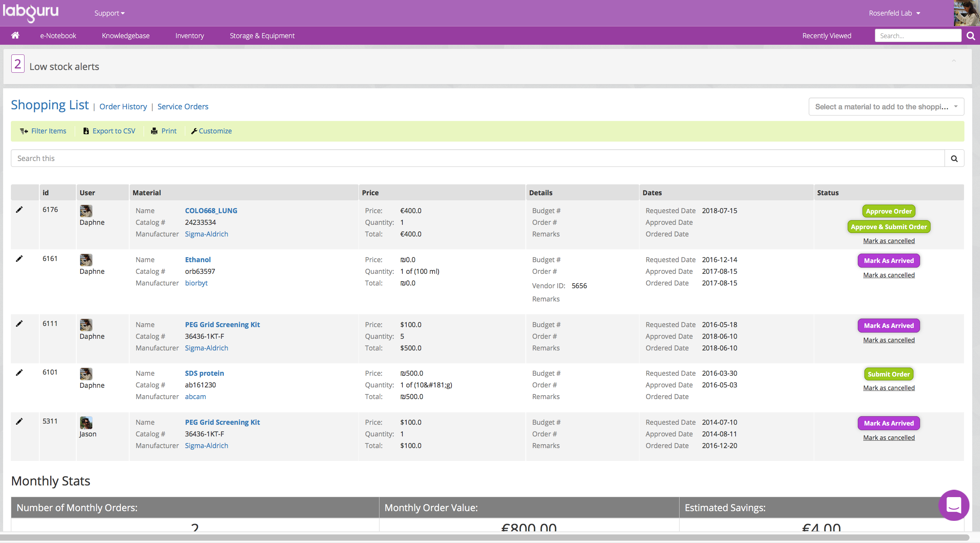Open the chat support bubble

[954, 505]
